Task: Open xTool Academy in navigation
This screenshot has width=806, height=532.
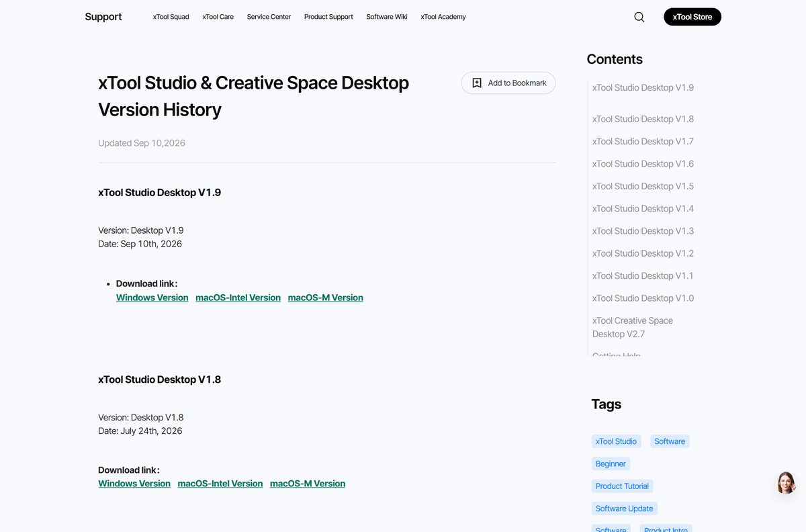Action: point(443,17)
